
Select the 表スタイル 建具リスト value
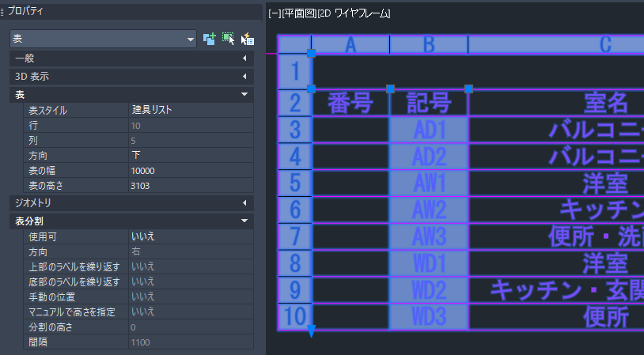tap(190, 111)
